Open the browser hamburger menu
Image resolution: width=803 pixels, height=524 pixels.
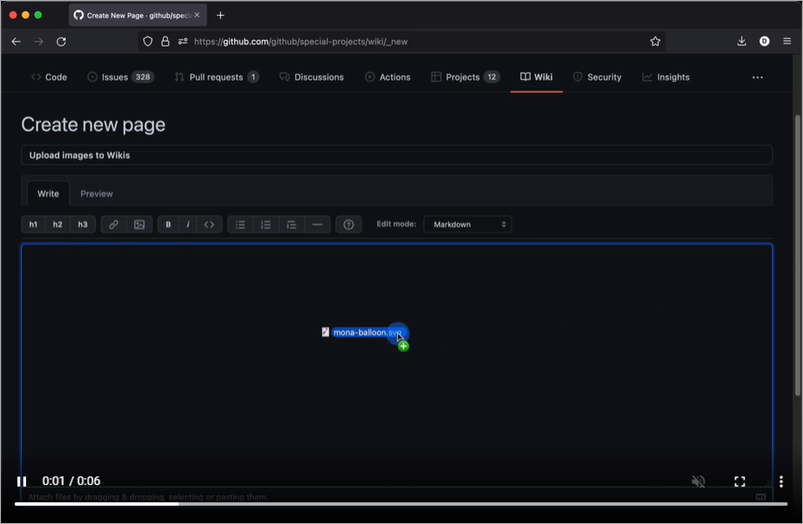click(x=787, y=41)
